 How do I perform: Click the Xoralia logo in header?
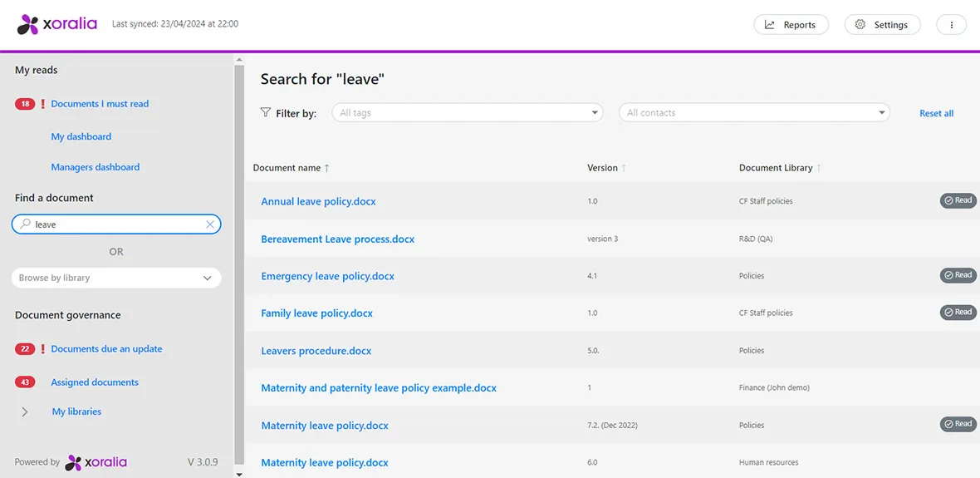click(x=56, y=24)
